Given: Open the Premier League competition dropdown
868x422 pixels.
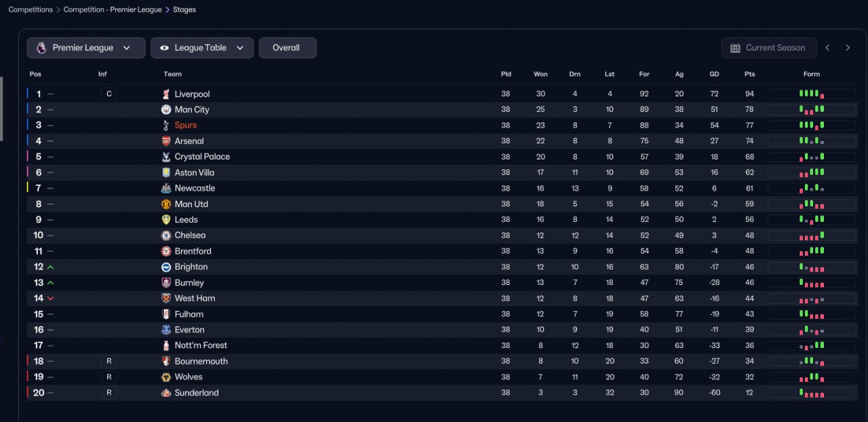Looking at the screenshot, I should 86,48.
